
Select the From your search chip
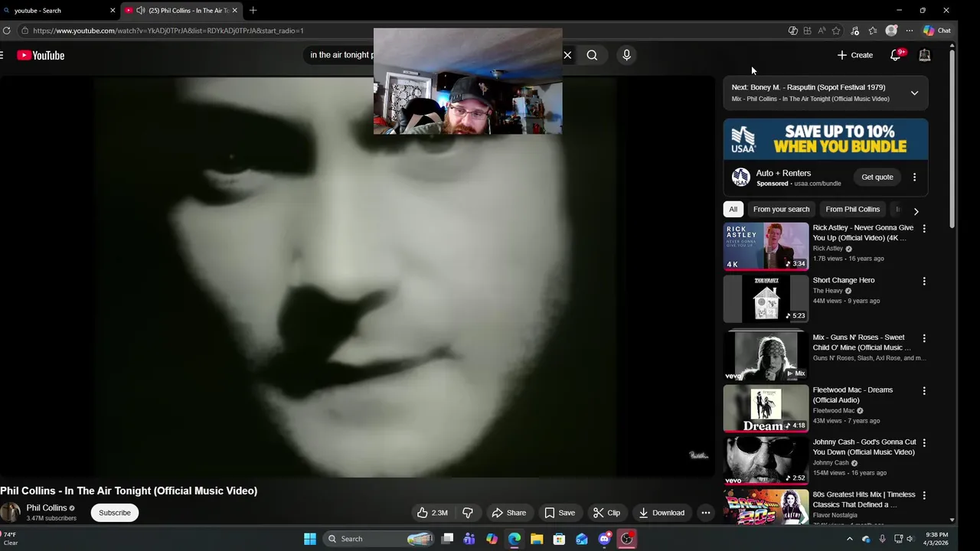(x=781, y=209)
